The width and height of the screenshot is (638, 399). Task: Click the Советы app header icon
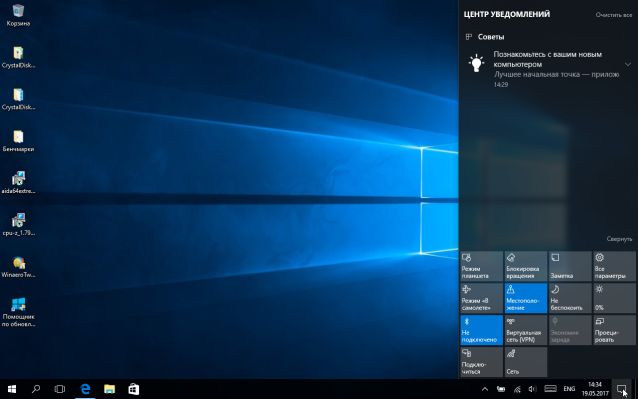coord(469,37)
